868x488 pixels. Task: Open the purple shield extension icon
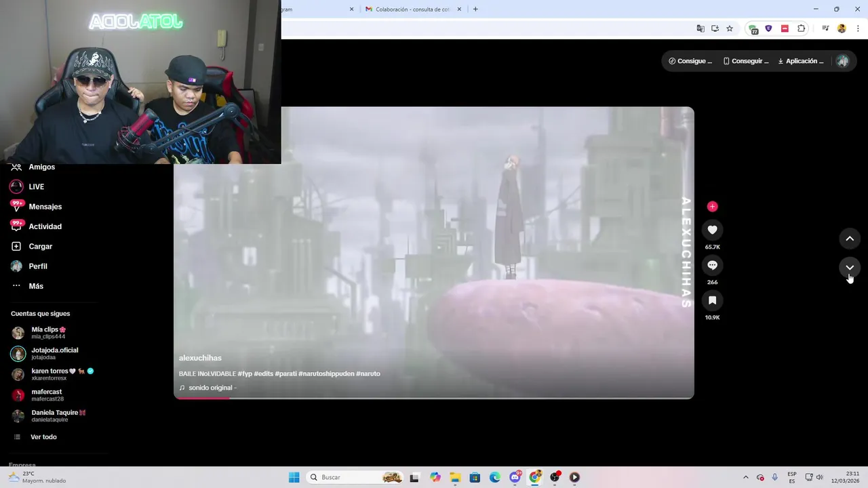tap(768, 28)
